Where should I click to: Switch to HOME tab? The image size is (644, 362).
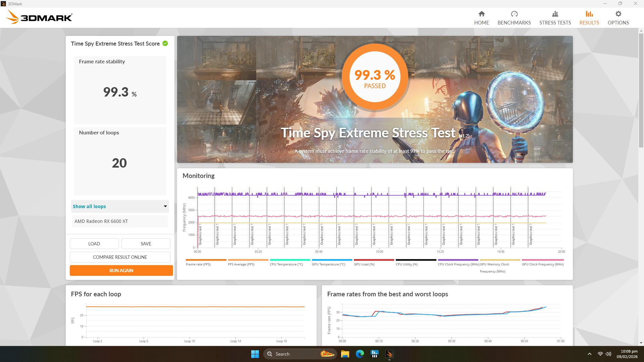pos(481,23)
